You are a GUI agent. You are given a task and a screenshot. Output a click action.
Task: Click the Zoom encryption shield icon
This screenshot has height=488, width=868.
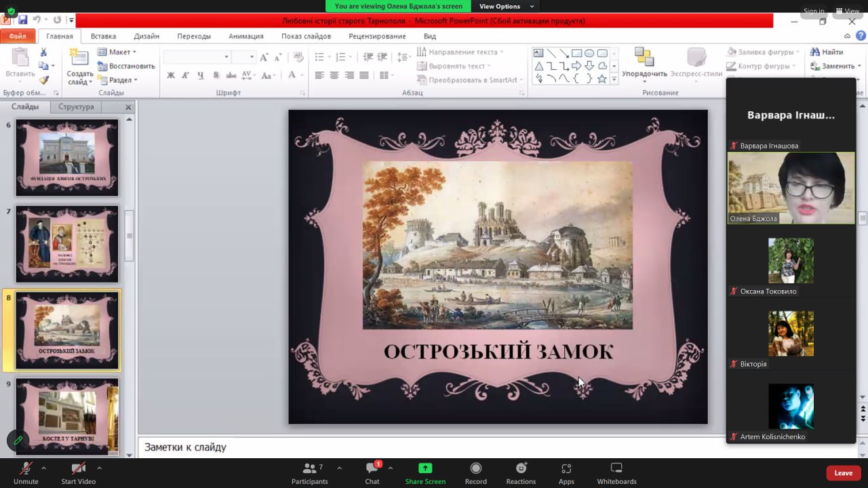(10, 11)
